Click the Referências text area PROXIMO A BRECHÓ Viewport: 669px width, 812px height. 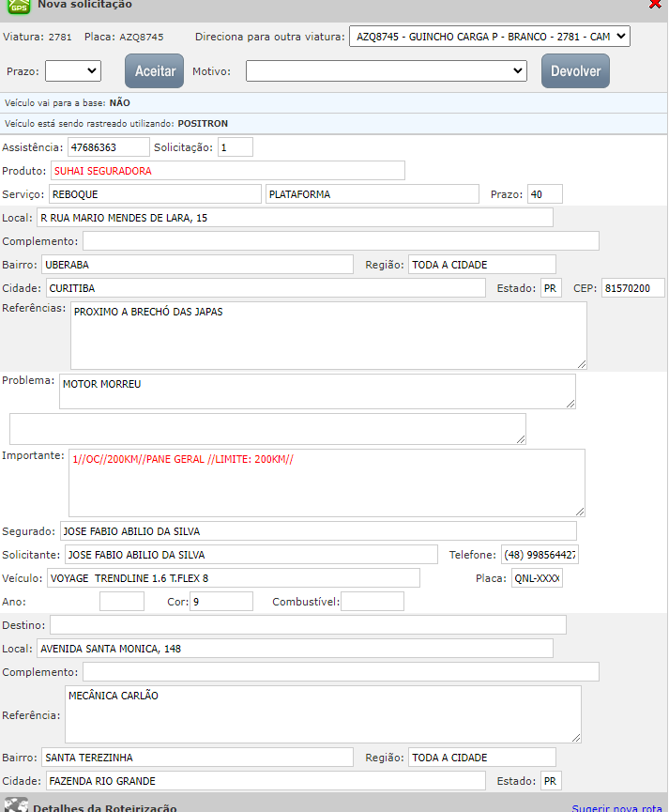pos(328,335)
